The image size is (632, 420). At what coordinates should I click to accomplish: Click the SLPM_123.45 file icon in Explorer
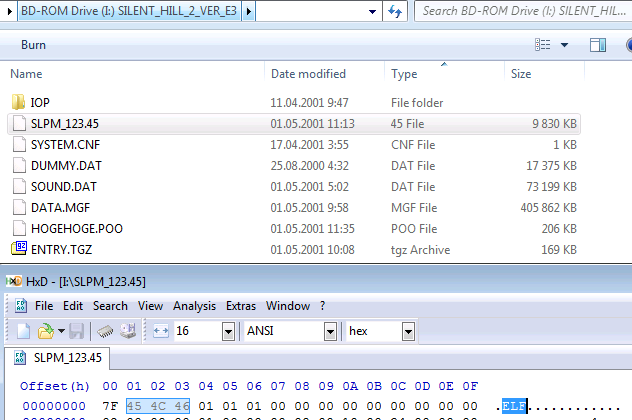click(19, 123)
